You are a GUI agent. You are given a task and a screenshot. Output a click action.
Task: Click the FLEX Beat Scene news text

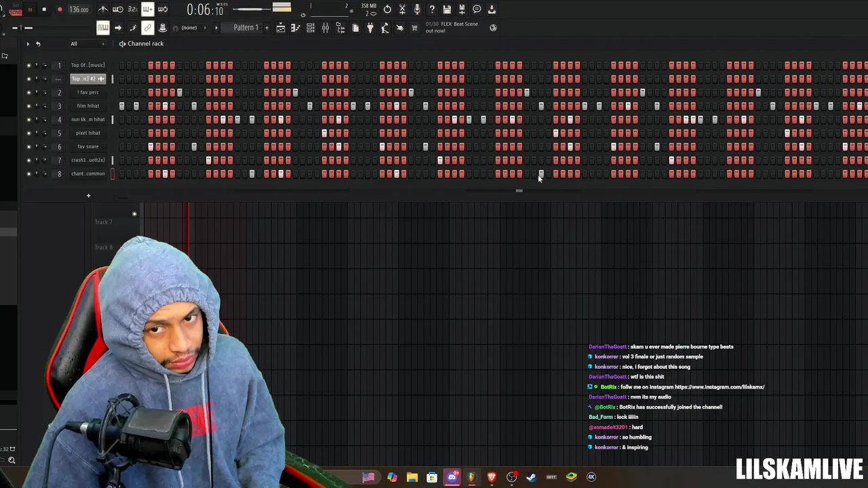(x=452, y=27)
